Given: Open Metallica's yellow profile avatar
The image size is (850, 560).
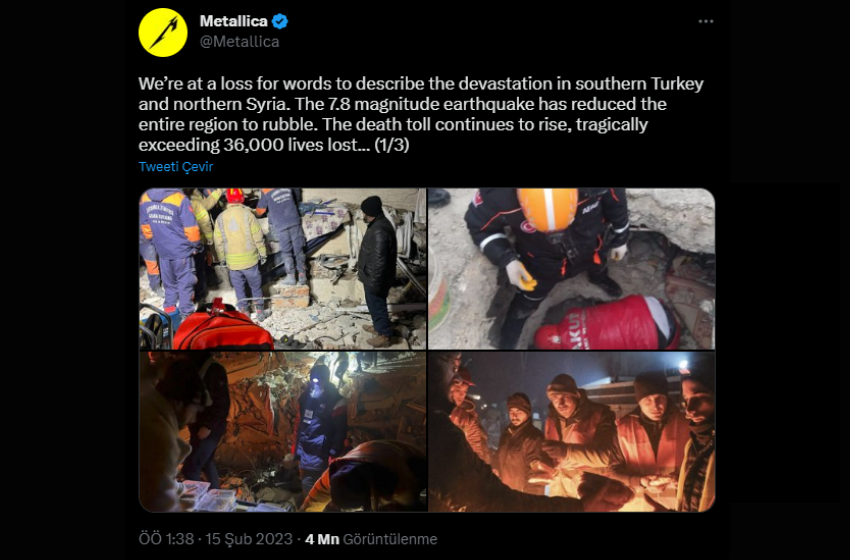Looking at the screenshot, I should click(x=163, y=33).
